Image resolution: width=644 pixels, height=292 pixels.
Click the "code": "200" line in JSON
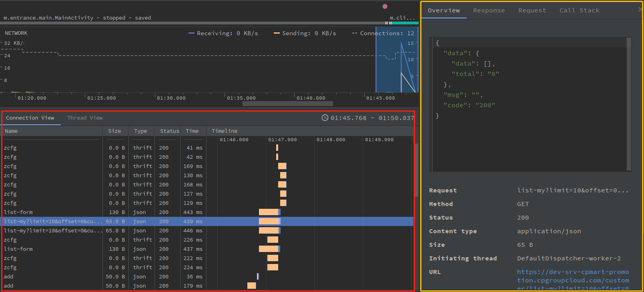pos(469,105)
